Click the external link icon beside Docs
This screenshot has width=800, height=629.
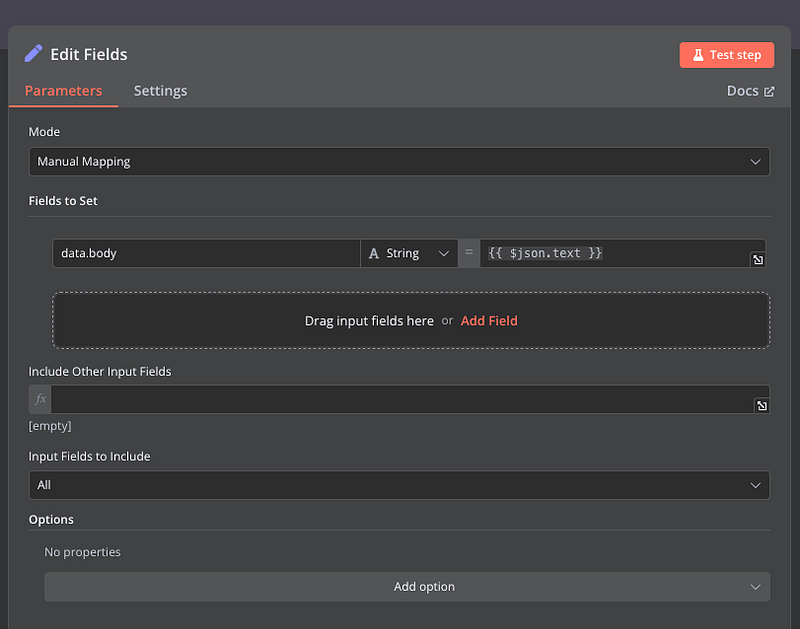pos(769,92)
